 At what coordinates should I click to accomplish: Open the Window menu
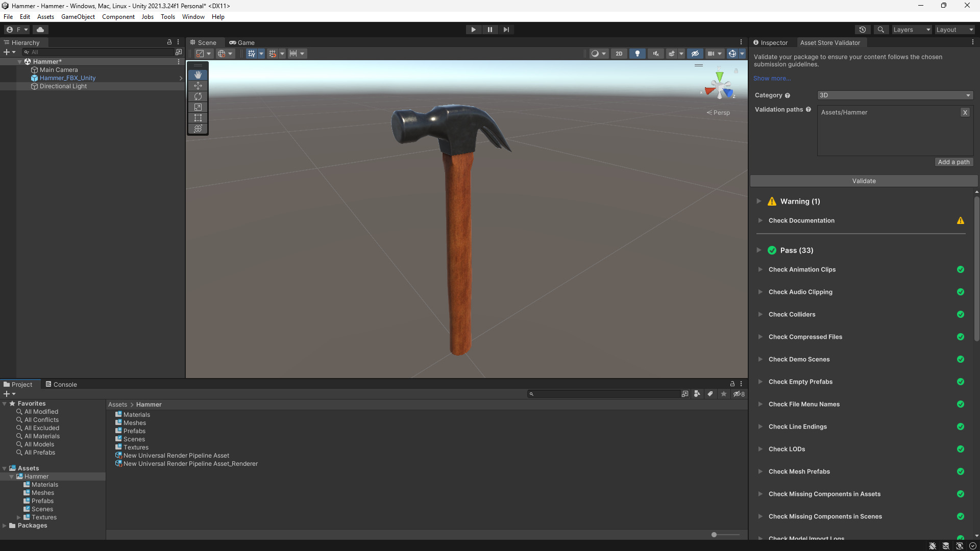[x=193, y=17]
